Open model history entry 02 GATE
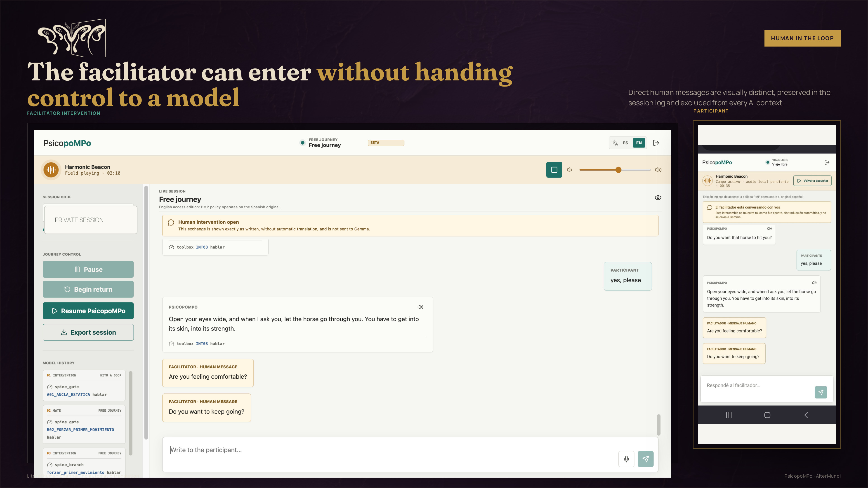 click(84, 425)
